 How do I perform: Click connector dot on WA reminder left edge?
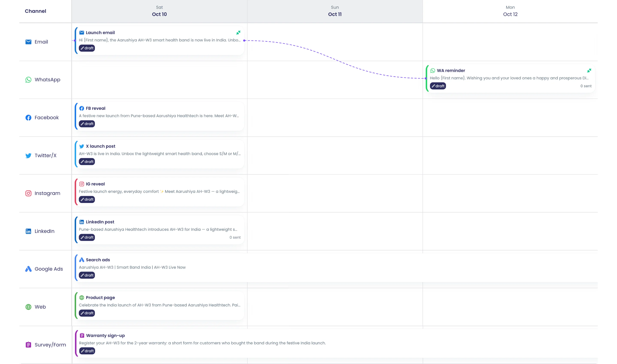[425, 79]
